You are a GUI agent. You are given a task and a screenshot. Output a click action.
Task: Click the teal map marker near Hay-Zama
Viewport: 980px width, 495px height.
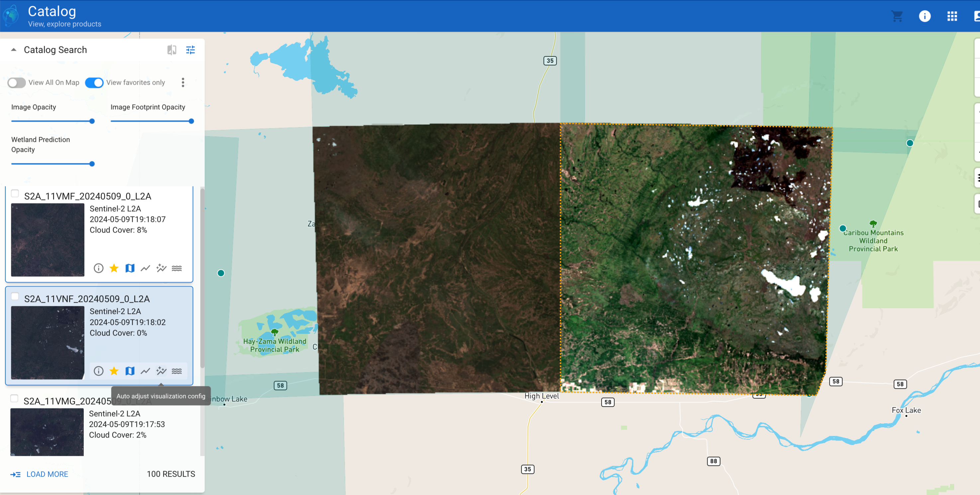pyautogui.click(x=221, y=273)
